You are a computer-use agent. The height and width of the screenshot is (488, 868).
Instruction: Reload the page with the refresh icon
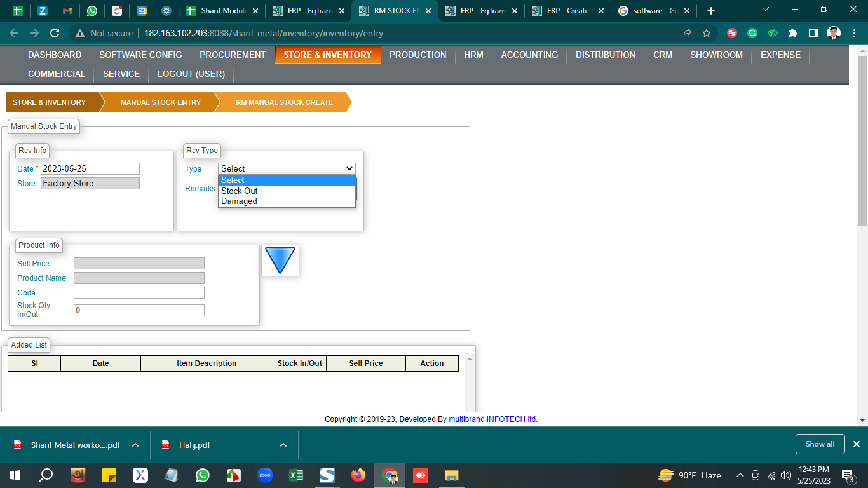pyautogui.click(x=55, y=33)
